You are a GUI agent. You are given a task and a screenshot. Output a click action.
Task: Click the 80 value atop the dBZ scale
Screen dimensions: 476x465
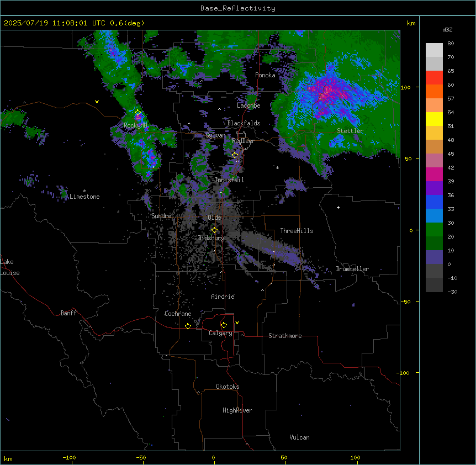point(451,44)
